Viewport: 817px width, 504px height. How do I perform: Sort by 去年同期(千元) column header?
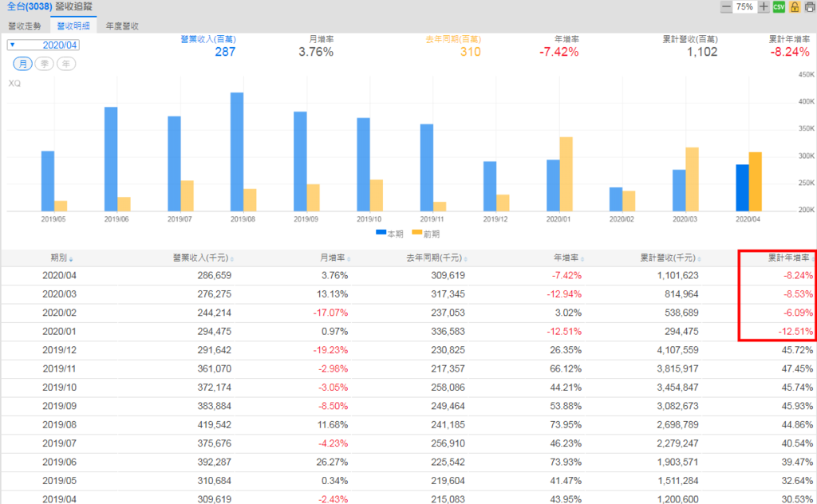pos(436,258)
